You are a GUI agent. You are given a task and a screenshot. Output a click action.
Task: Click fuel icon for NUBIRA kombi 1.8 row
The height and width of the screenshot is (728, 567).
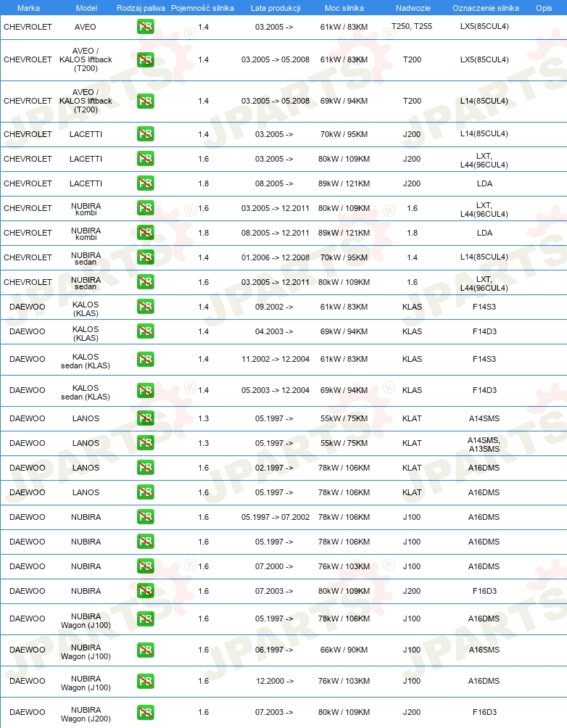(145, 233)
